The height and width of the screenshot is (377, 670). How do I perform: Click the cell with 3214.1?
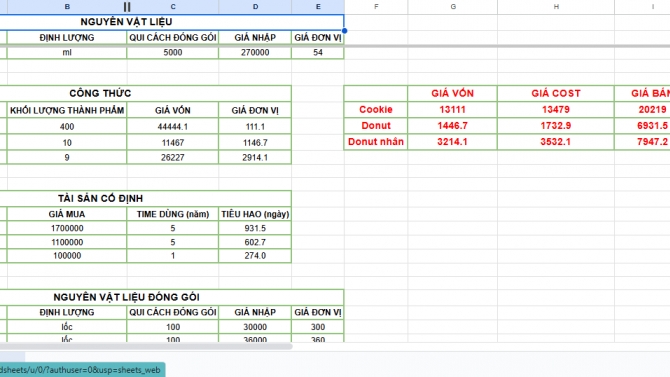453,142
